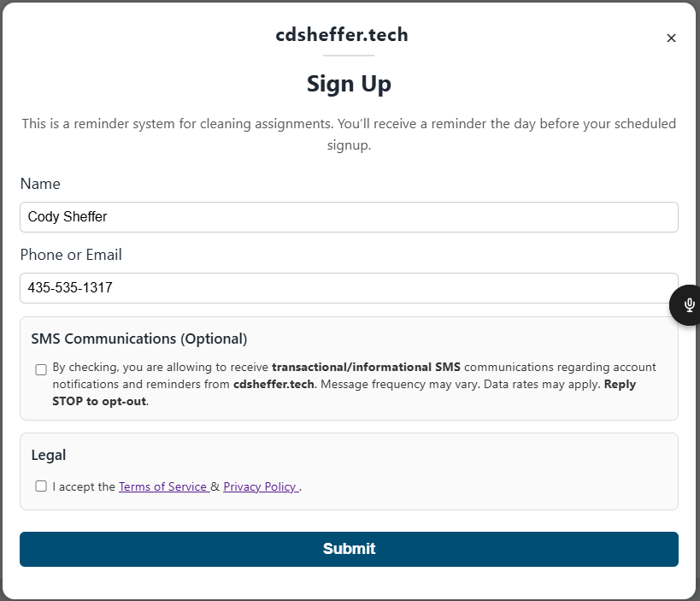Check the box accepting Terms and Privacy Policy

click(40, 486)
